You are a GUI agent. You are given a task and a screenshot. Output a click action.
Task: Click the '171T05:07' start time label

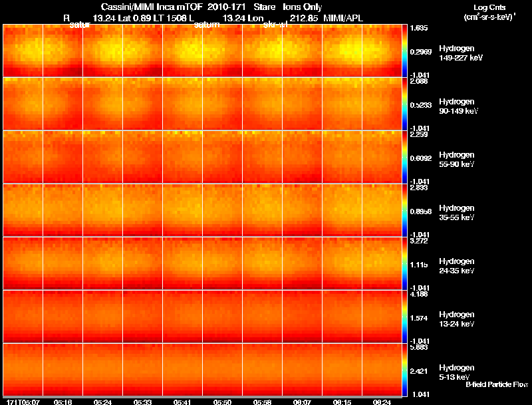[x=23, y=402]
